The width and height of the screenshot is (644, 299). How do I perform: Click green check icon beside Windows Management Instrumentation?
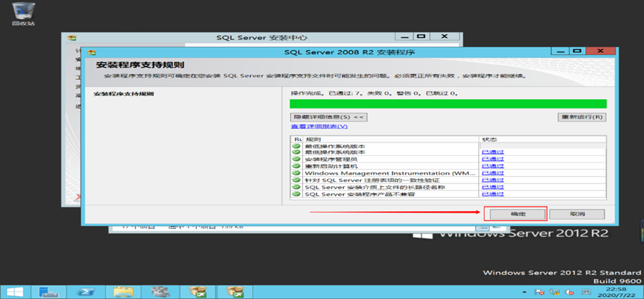pyautogui.click(x=296, y=173)
